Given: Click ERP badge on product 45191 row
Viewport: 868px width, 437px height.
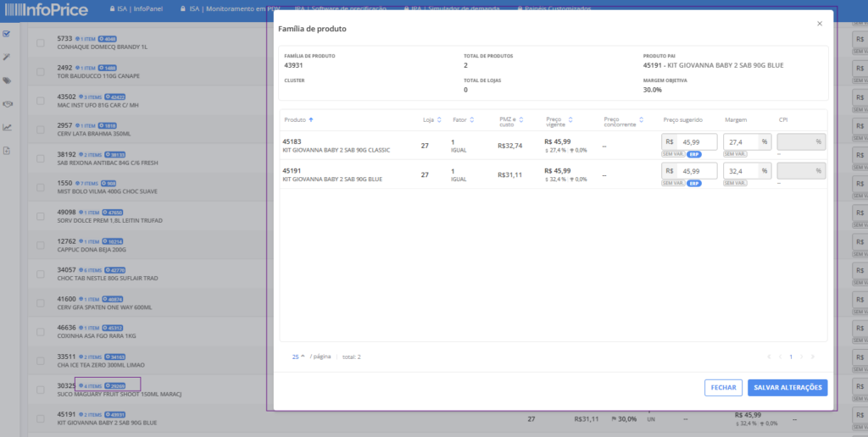Looking at the screenshot, I should [x=694, y=183].
